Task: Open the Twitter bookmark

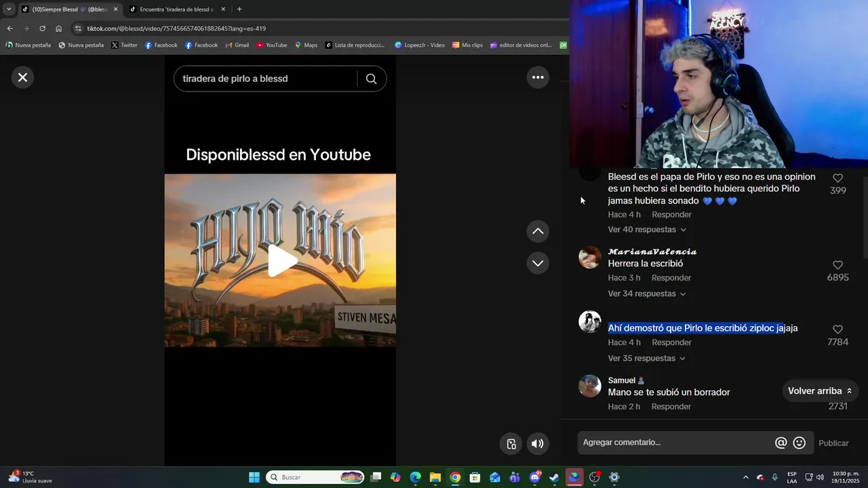Action: (124, 45)
